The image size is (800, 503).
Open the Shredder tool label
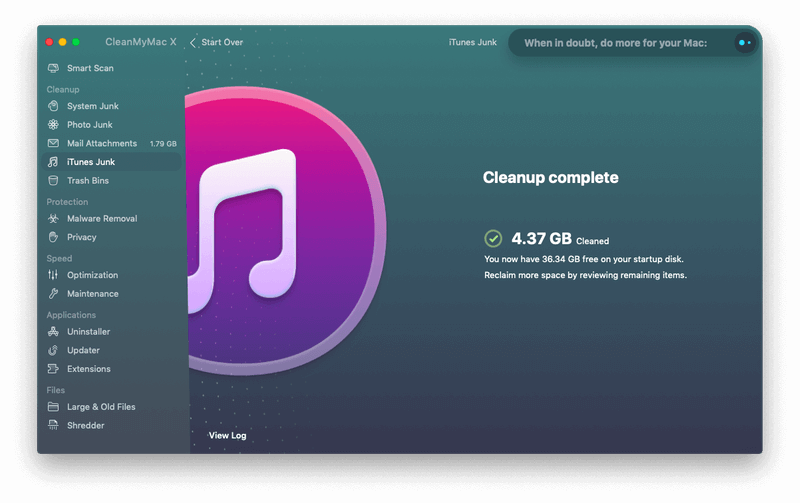point(86,425)
